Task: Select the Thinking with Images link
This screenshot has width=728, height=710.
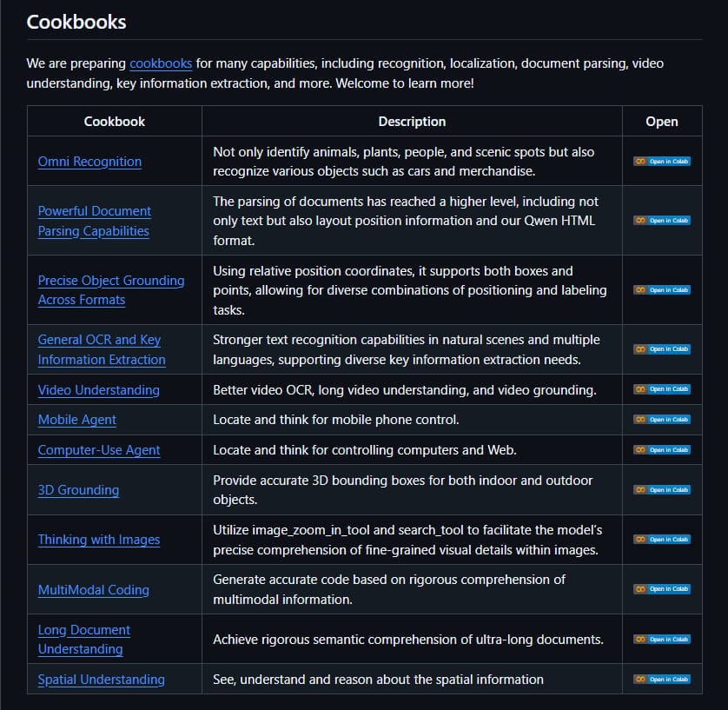Action: point(99,540)
